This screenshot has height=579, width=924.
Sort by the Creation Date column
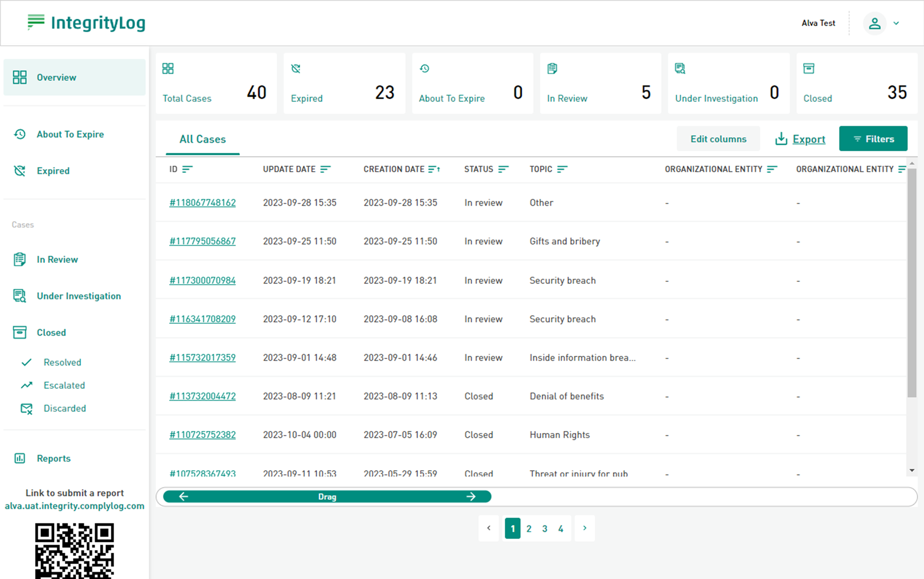(x=434, y=169)
